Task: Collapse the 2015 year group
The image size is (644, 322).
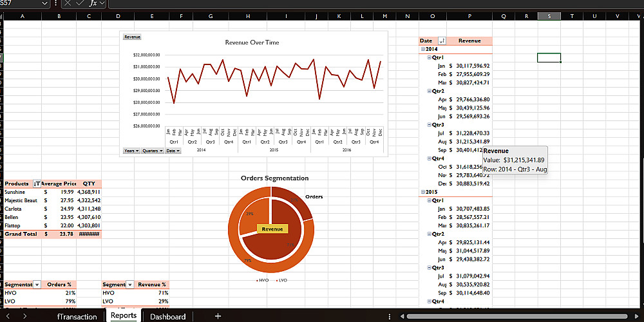Action: click(x=422, y=192)
